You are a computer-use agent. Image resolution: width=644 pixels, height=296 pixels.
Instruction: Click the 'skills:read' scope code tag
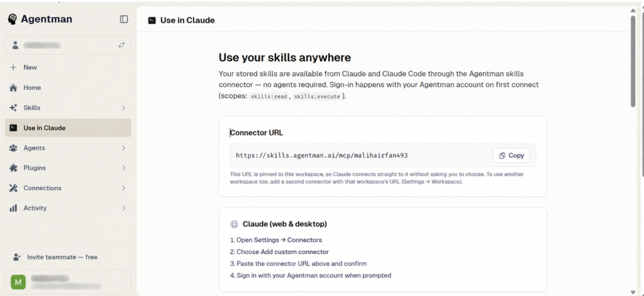tap(269, 96)
